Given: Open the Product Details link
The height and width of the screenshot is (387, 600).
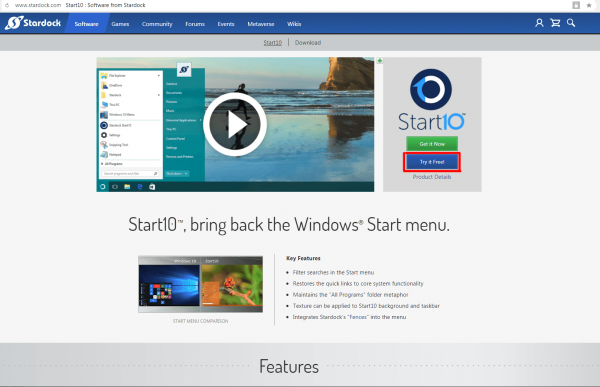Looking at the screenshot, I should click(432, 177).
